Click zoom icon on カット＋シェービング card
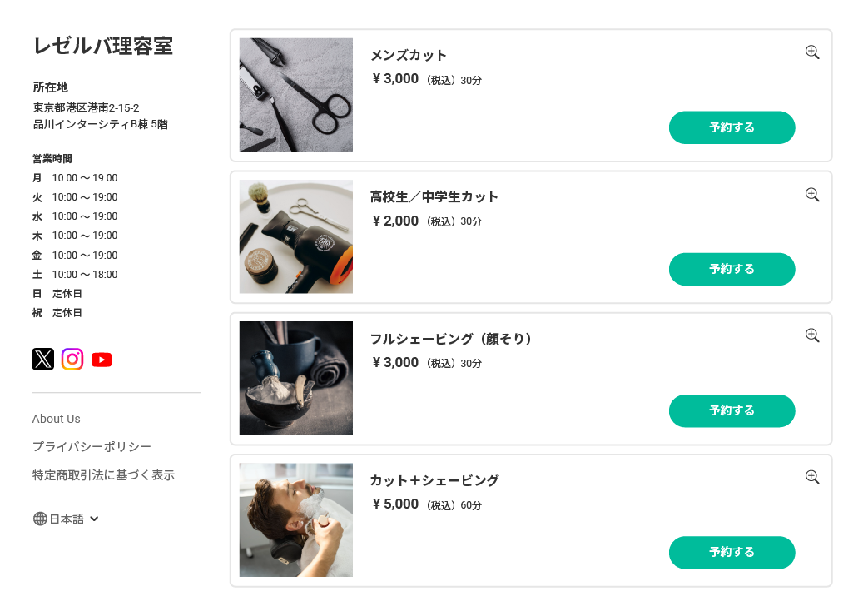This screenshot has height=616, width=863. pyautogui.click(x=812, y=477)
